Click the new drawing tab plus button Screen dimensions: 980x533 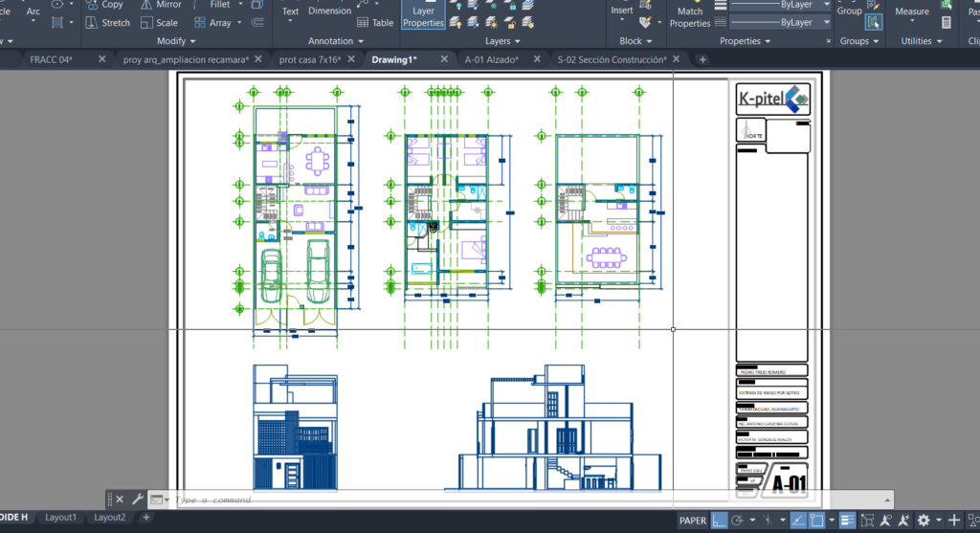[x=702, y=59]
